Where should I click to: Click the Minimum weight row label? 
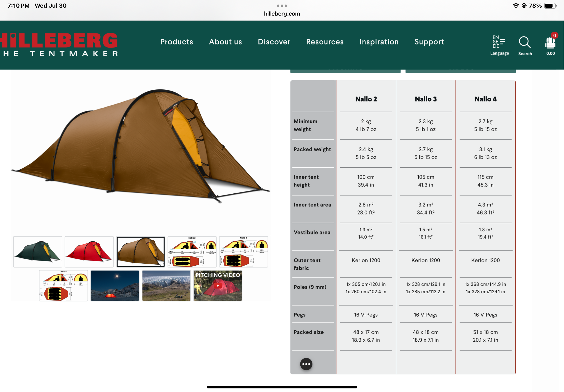point(305,125)
